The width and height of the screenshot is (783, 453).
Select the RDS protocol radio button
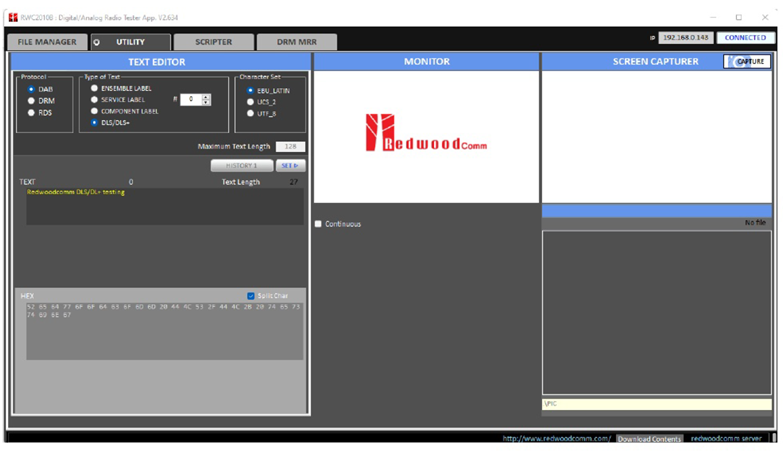click(x=31, y=113)
